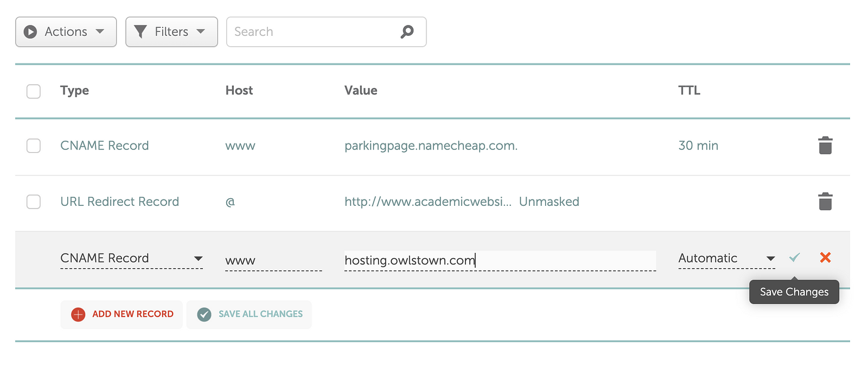Delete the parkingpage.namecheap.com CNAME record via trash icon

(825, 146)
